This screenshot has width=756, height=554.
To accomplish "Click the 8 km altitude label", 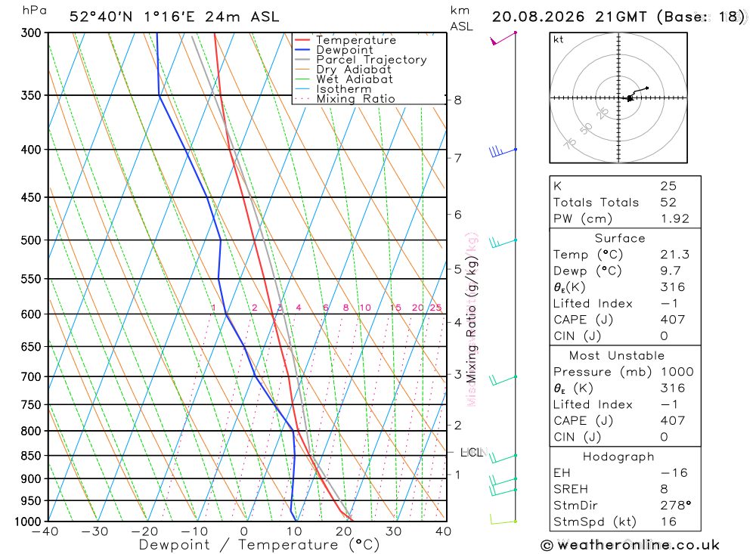I will 457,101.
